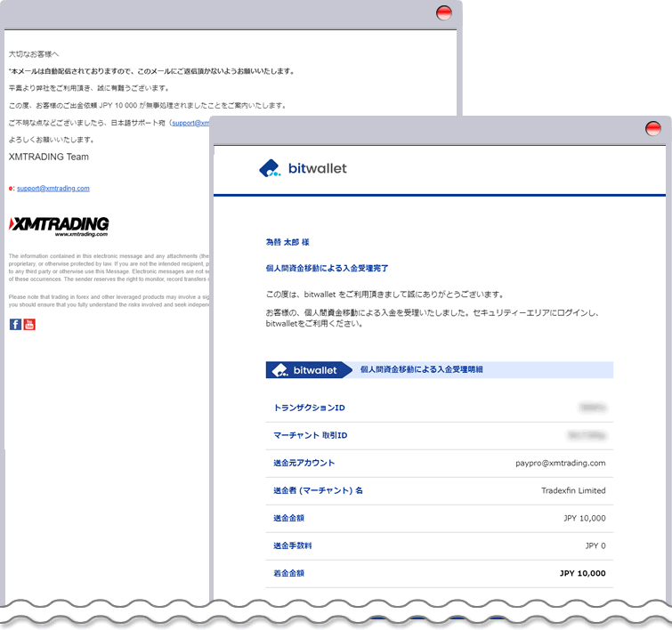Select the bold 着金金額 JPY 10,000 value
This screenshot has height=630, width=672.
(x=582, y=573)
